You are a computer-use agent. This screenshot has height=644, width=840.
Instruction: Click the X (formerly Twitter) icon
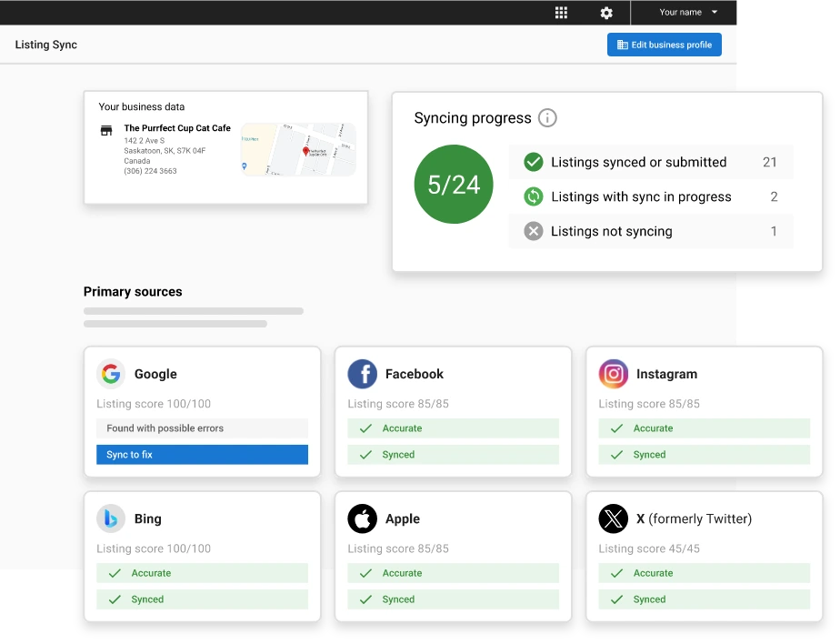(614, 518)
